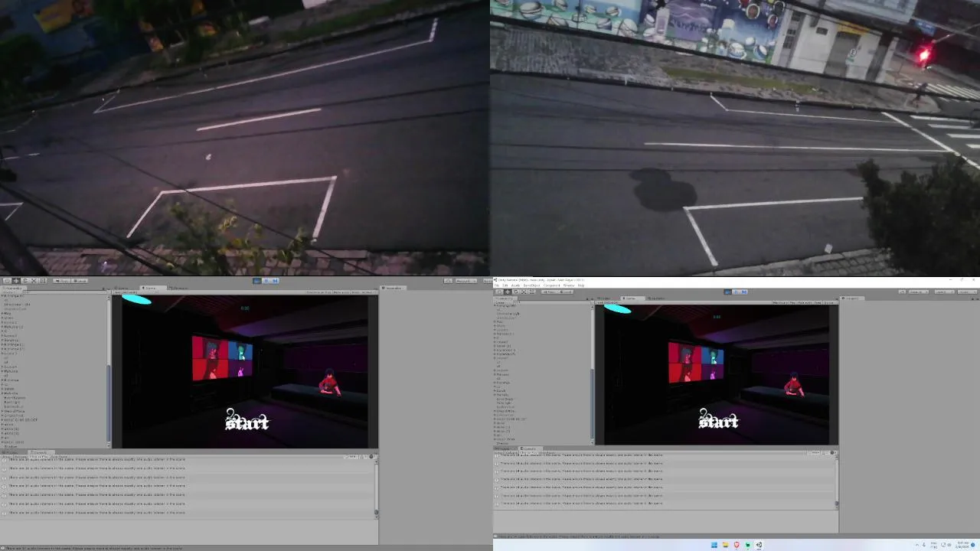Show hidden system tray icons

(x=917, y=545)
